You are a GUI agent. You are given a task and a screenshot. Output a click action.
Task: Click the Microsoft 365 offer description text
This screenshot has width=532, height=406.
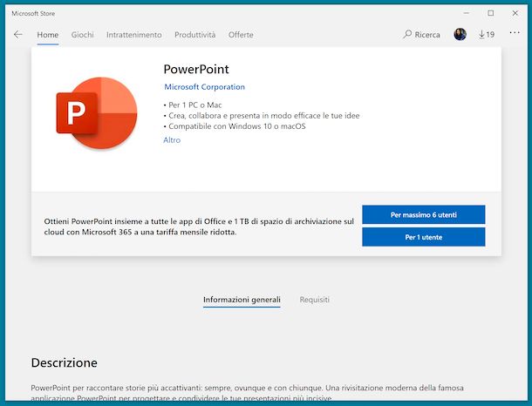click(199, 227)
